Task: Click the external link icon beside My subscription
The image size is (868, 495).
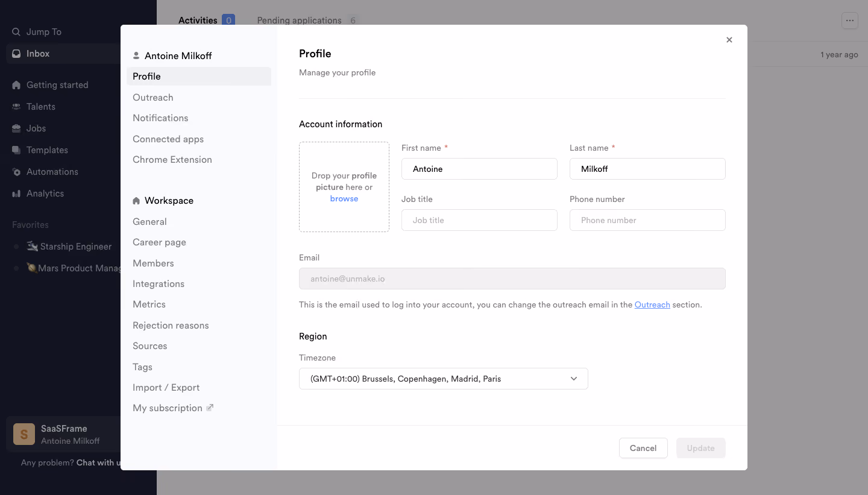Action: tap(210, 408)
